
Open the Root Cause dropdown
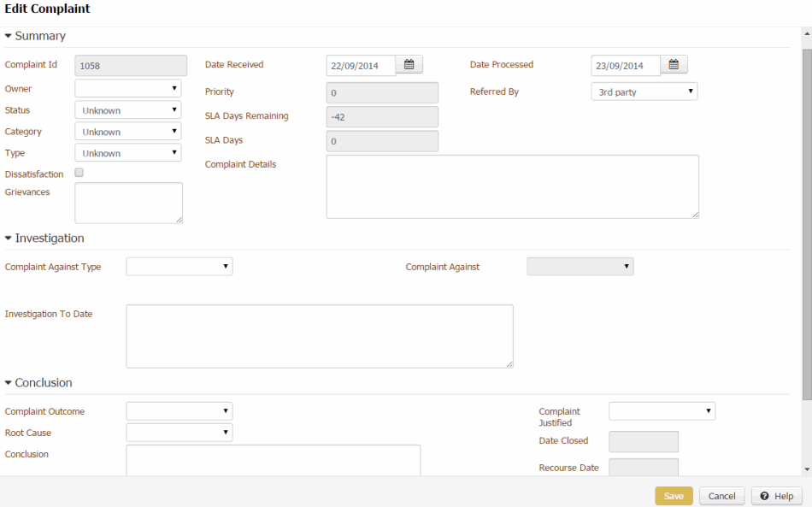[179, 432]
